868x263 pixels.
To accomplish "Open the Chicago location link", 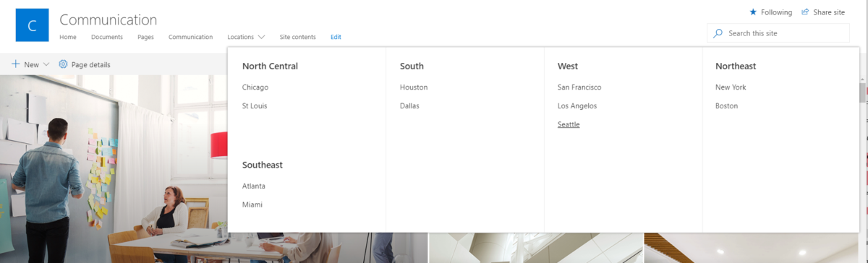I will (x=255, y=87).
